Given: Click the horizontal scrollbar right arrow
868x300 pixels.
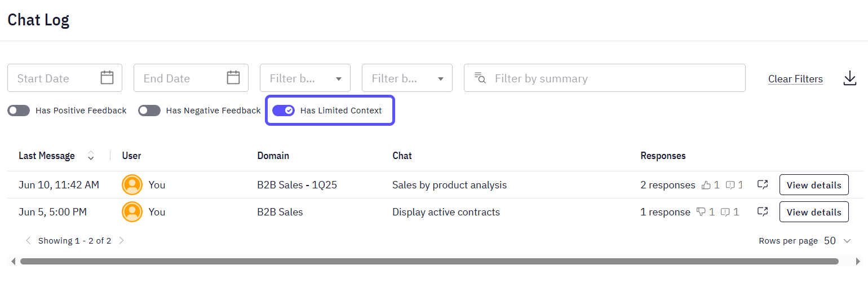Looking at the screenshot, I should click(x=858, y=261).
